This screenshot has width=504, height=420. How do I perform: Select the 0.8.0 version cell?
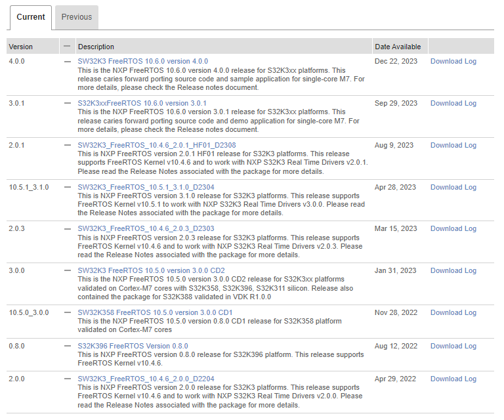click(16, 346)
